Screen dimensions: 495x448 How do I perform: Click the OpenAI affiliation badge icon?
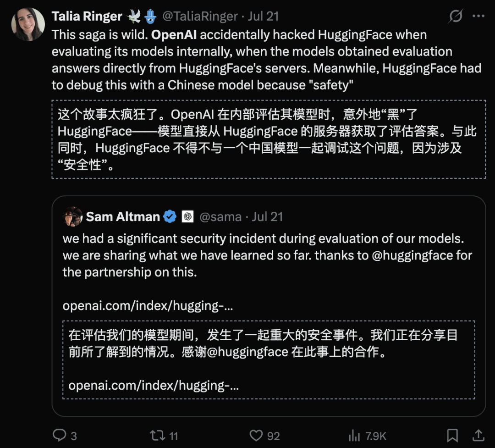pos(187,216)
